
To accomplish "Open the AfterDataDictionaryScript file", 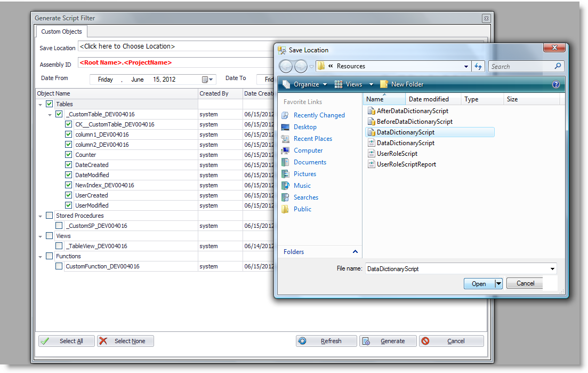I will tap(412, 111).
